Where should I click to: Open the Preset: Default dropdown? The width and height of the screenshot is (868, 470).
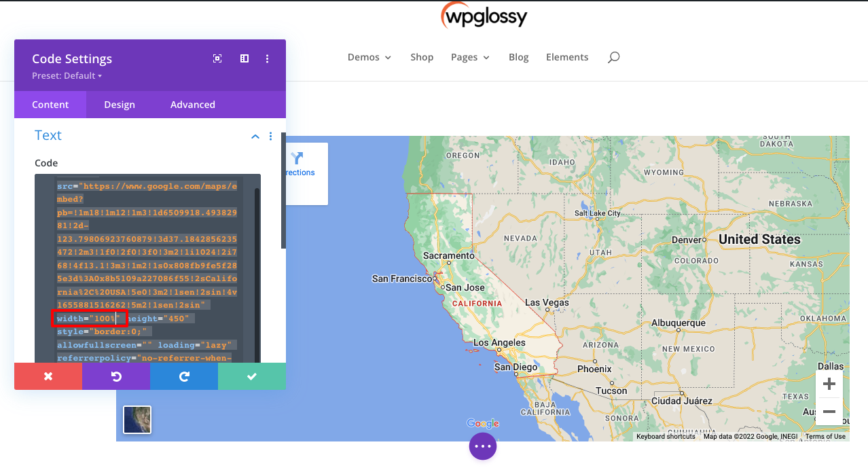tap(67, 75)
